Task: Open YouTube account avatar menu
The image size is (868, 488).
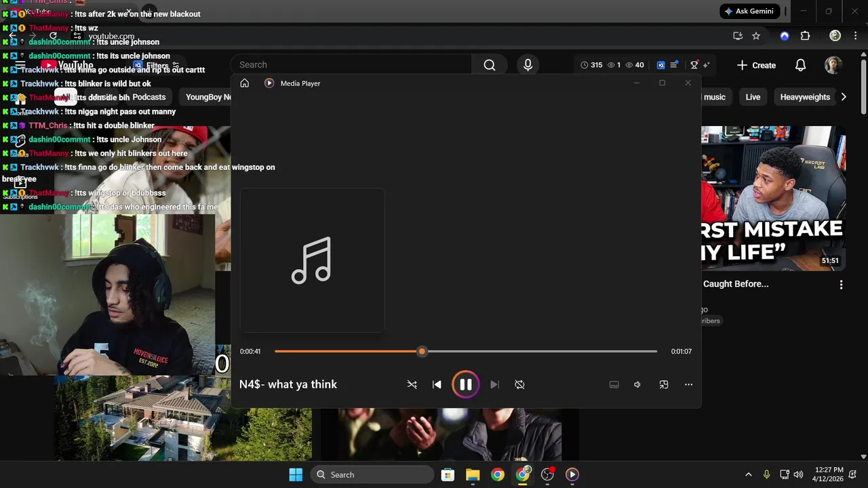Action: [x=833, y=65]
